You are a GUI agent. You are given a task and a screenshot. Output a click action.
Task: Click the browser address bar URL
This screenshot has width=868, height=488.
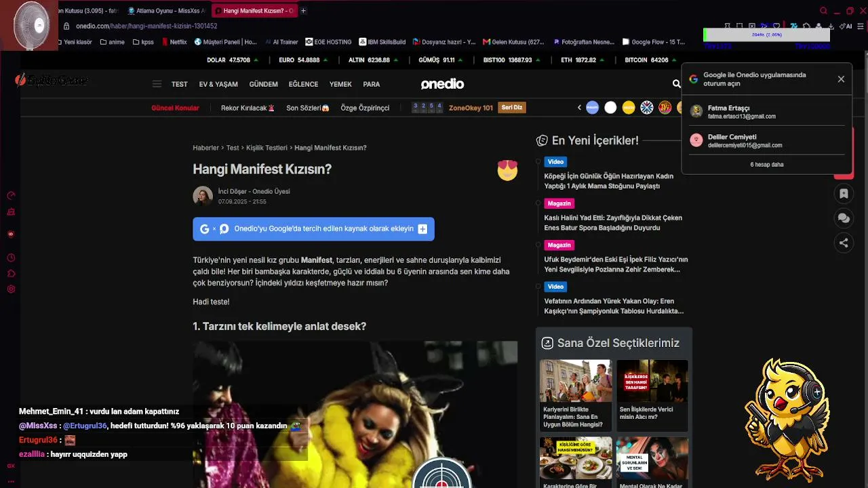pyautogui.click(x=146, y=26)
